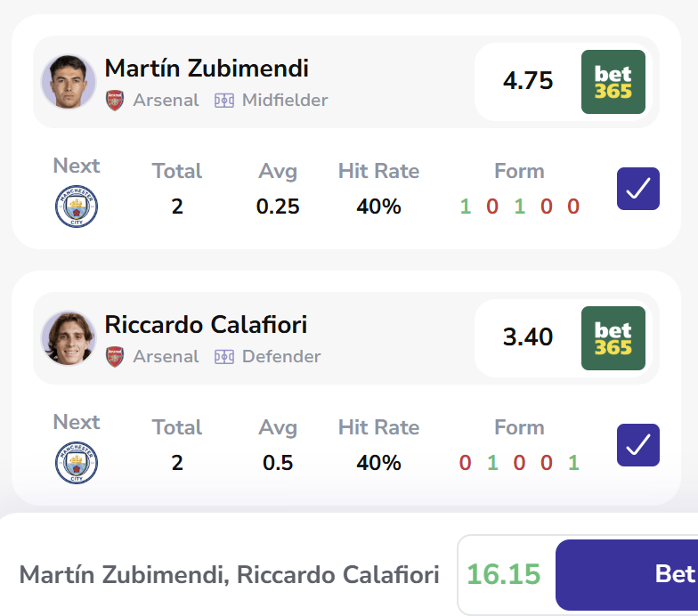698x616 pixels.
Task: Click bet365 logo on Zubimendi's card
Action: [x=613, y=82]
